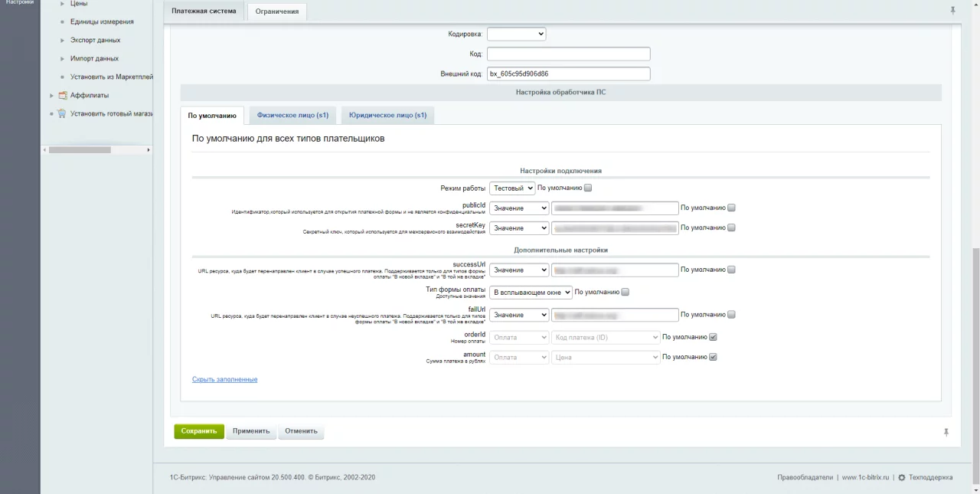Expand the Экспорт данных tree item
The image size is (980, 494).
coord(62,40)
